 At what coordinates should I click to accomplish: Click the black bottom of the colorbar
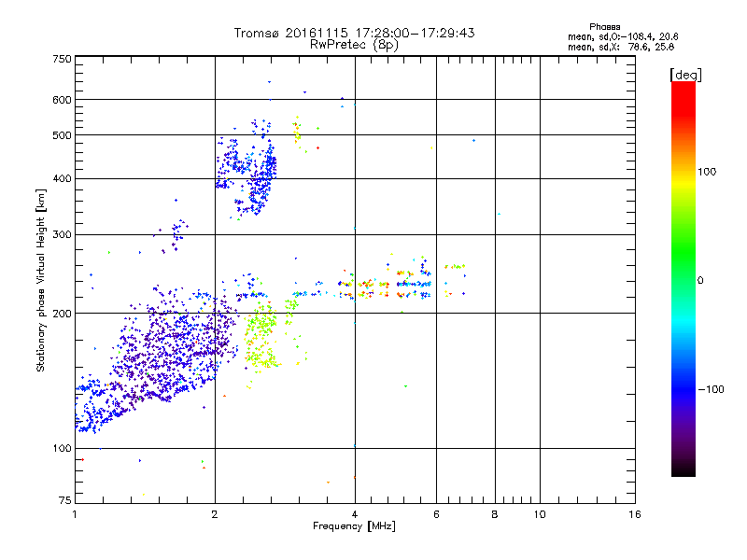[x=684, y=469]
